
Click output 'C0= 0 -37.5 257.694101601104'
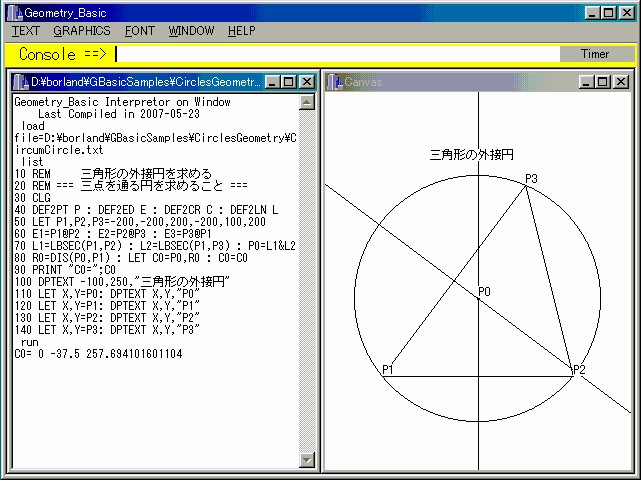pos(98,354)
